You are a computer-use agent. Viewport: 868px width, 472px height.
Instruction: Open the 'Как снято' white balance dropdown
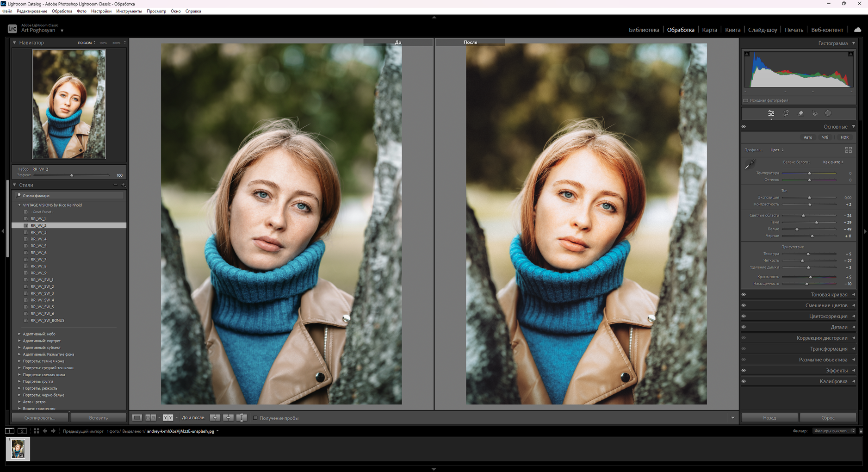click(x=833, y=162)
